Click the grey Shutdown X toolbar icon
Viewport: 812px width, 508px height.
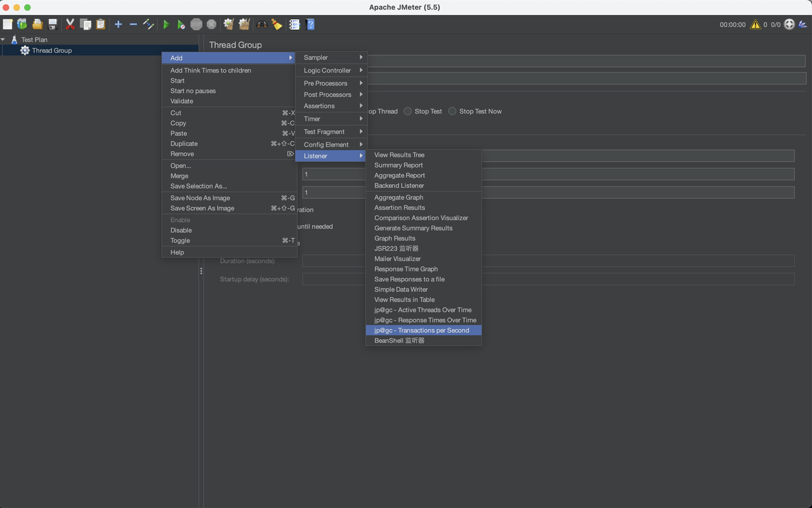pyautogui.click(x=211, y=24)
